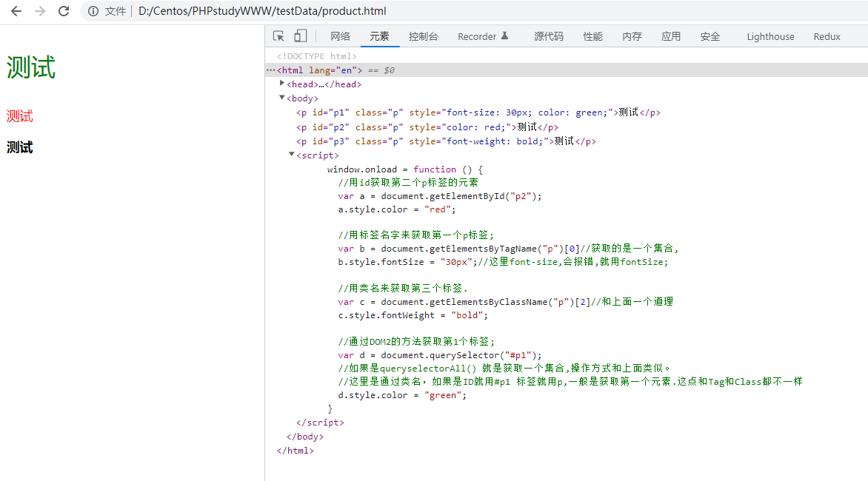Select the closing html tag

pos(295,451)
